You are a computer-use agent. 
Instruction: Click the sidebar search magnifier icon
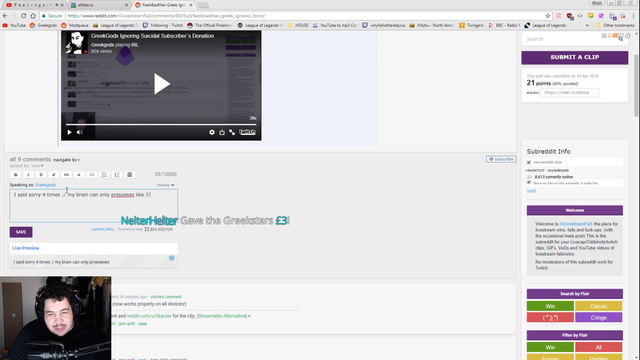[620, 39]
